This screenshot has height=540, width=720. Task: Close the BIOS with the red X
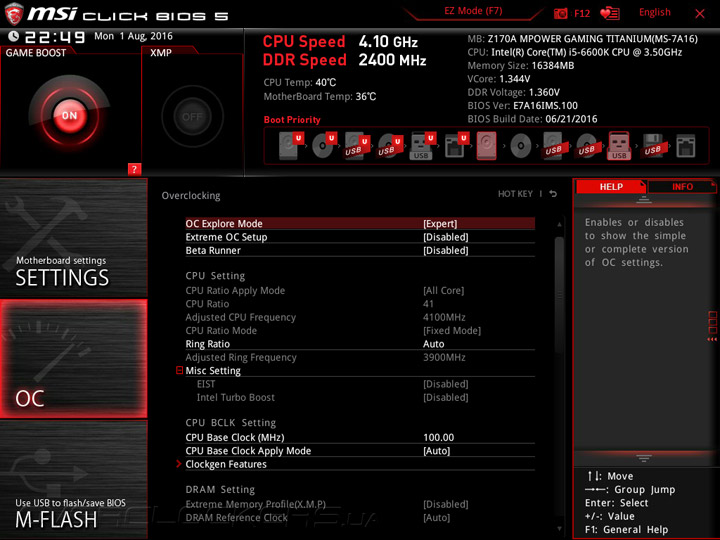(700, 13)
